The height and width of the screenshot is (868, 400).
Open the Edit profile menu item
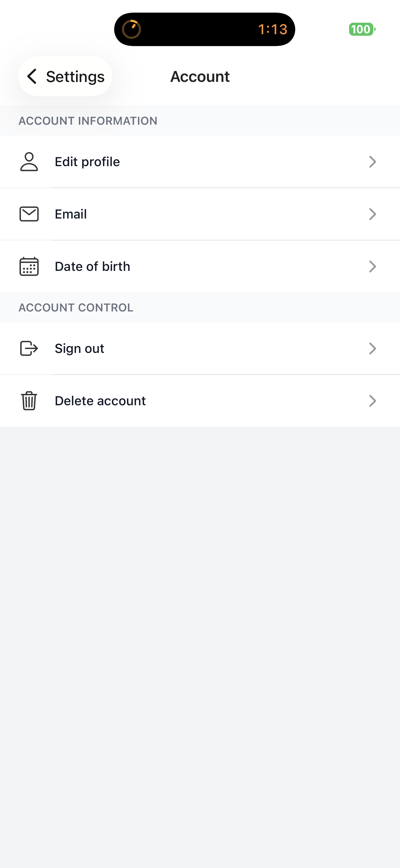coord(87,162)
